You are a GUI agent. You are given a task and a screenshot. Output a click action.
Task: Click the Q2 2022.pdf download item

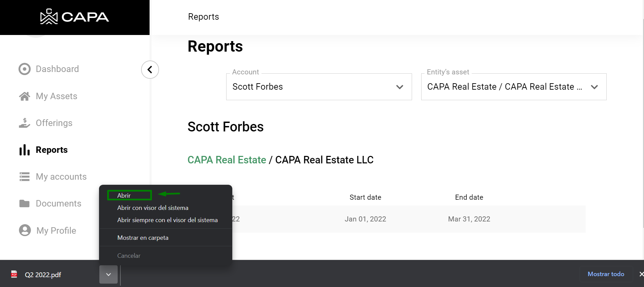[x=43, y=274]
